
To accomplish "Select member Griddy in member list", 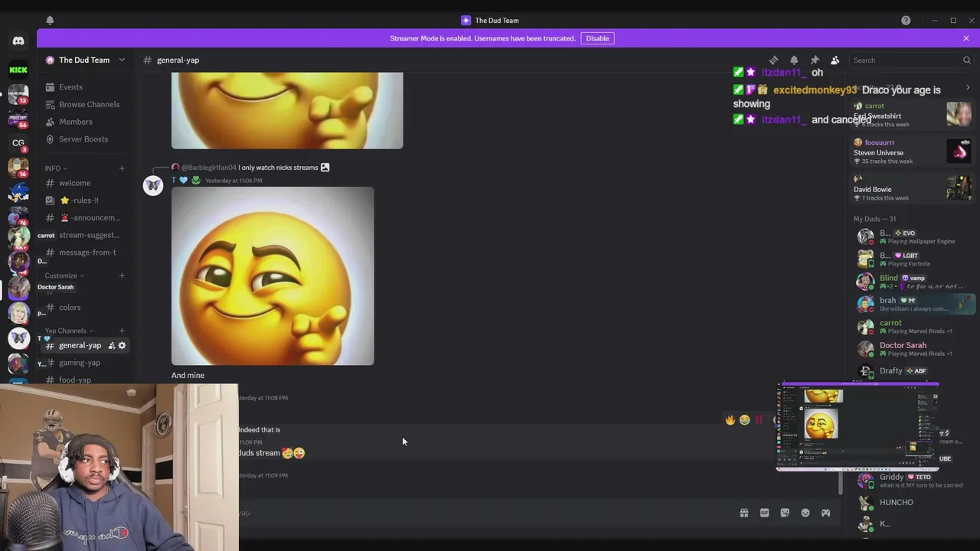I will (913, 481).
